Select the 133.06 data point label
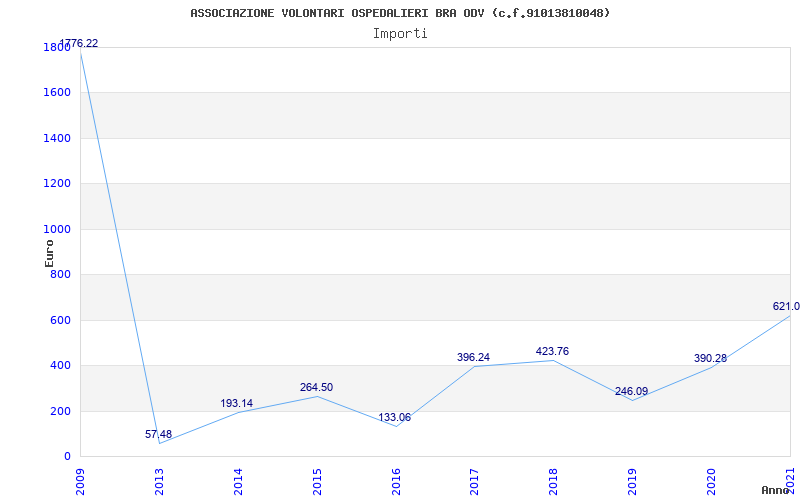 pos(394,417)
